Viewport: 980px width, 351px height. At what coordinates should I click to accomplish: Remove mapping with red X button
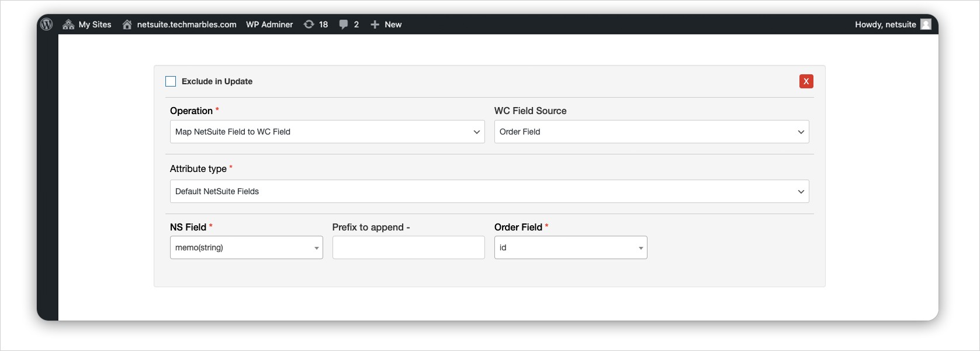pos(806,81)
